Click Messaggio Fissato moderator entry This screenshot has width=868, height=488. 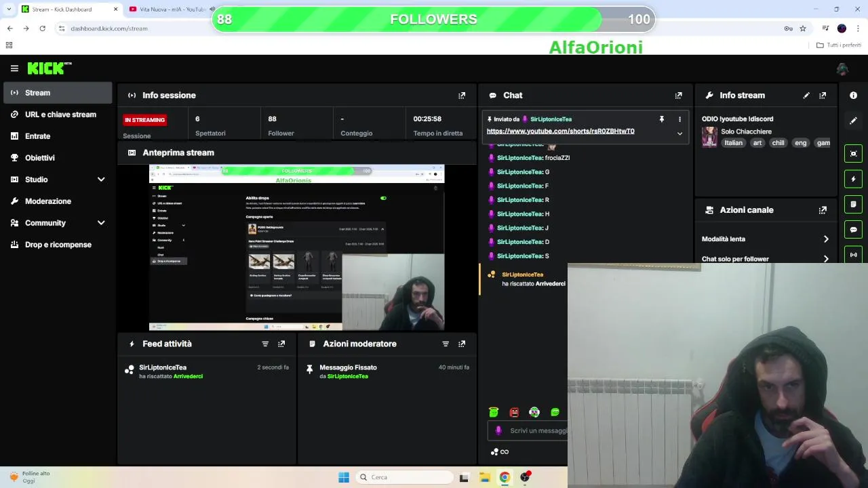(387, 371)
